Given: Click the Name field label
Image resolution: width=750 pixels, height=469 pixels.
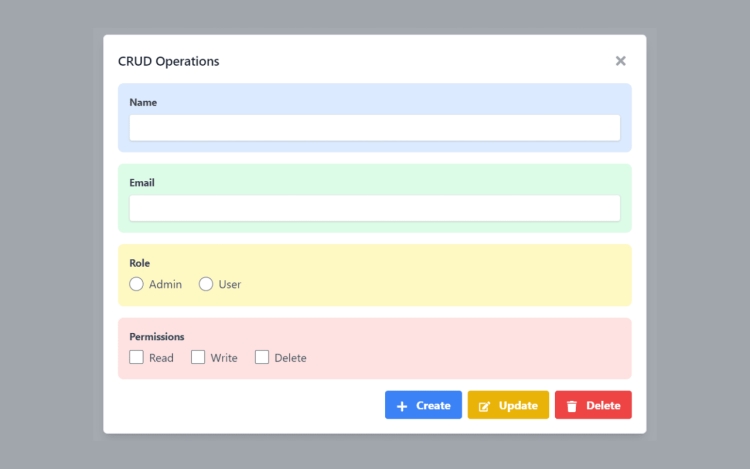Looking at the screenshot, I should [143, 102].
